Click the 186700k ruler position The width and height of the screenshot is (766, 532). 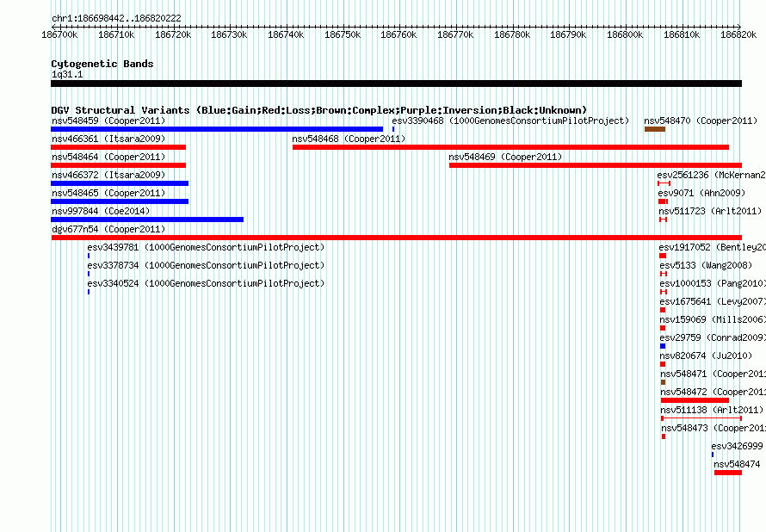click(59, 34)
